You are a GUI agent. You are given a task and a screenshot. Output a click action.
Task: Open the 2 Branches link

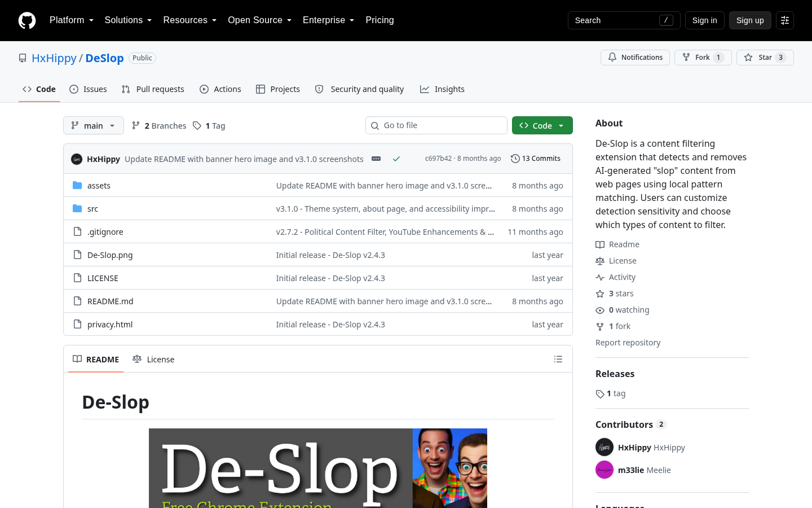(159, 126)
